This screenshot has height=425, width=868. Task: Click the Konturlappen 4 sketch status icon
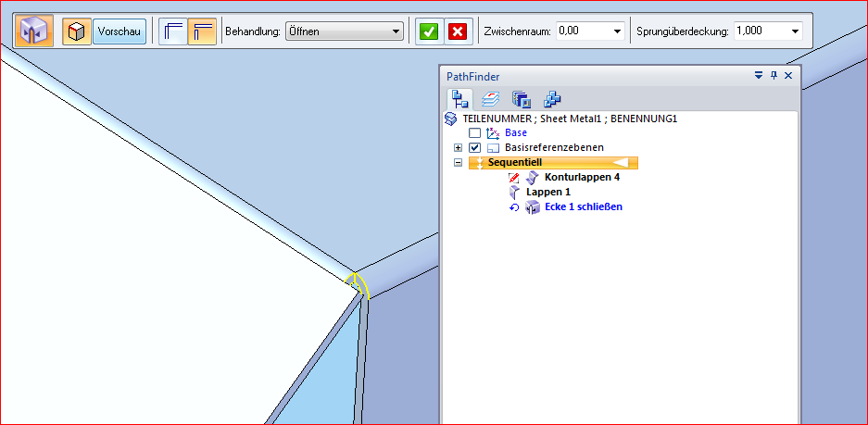pyautogui.click(x=514, y=178)
